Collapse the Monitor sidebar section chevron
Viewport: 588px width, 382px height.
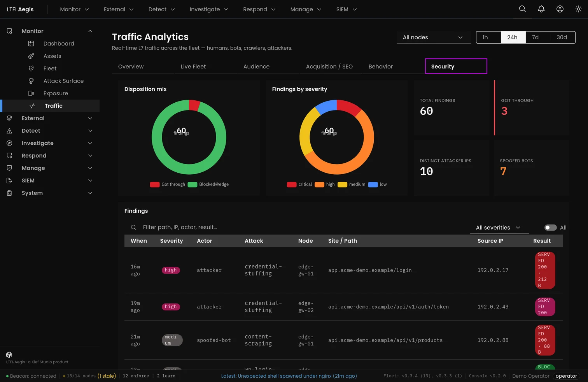pyautogui.click(x=90, y=31)
